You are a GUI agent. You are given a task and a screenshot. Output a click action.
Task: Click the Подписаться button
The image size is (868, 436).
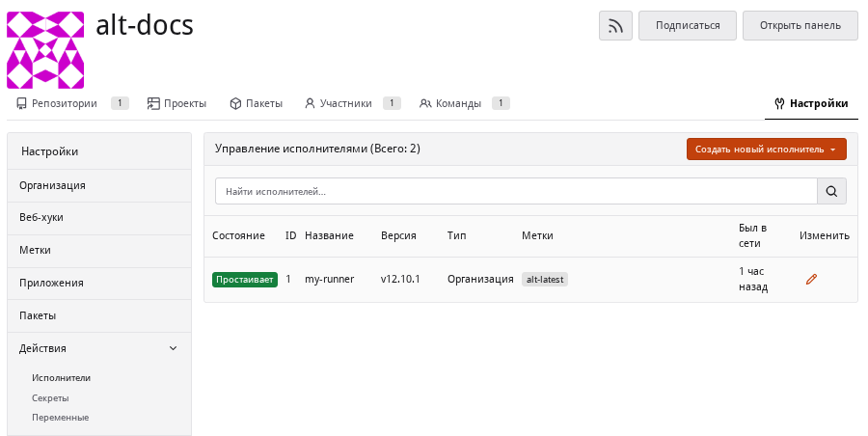click(x=688, y=25)
